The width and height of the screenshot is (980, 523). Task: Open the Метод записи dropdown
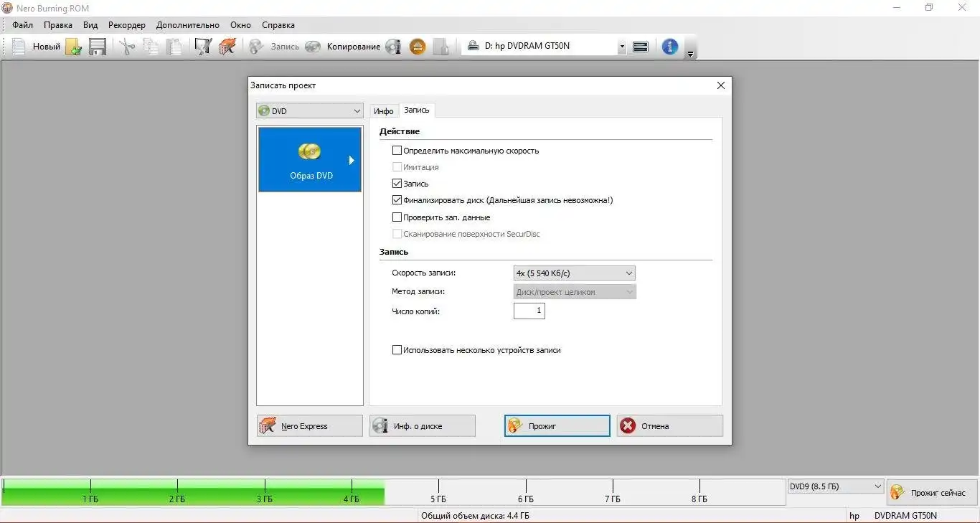[575, 292]
